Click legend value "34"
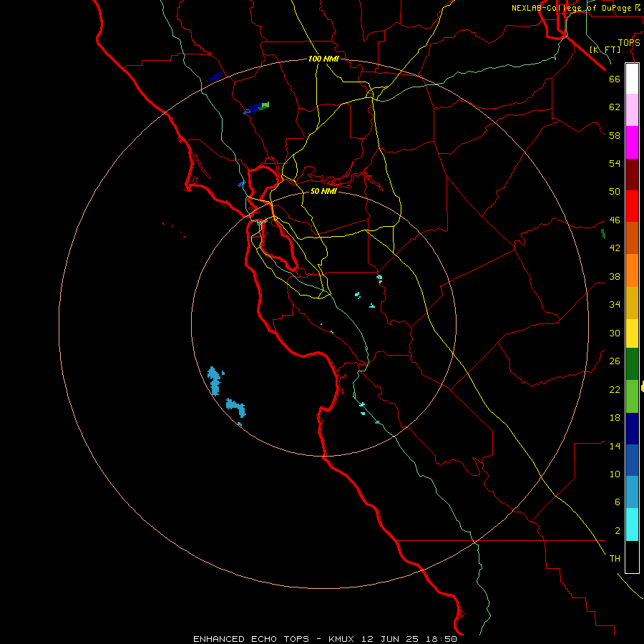644x644 pixels. point(615,305)
